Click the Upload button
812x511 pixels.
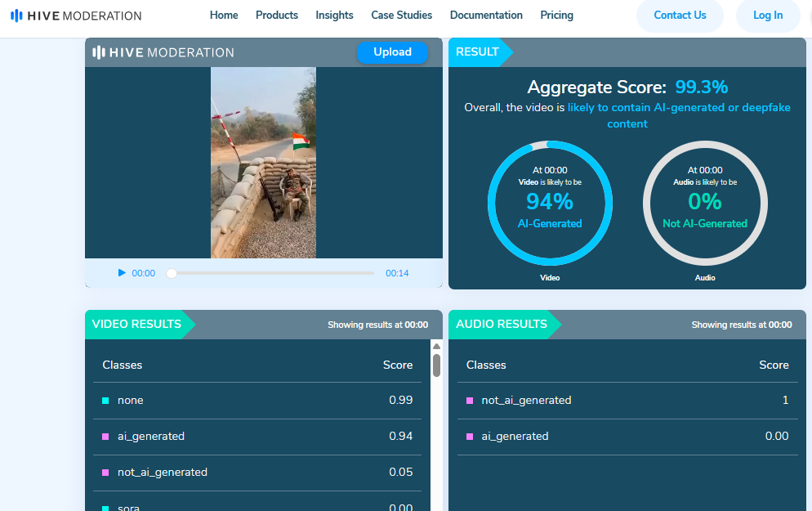click(392, 52)
